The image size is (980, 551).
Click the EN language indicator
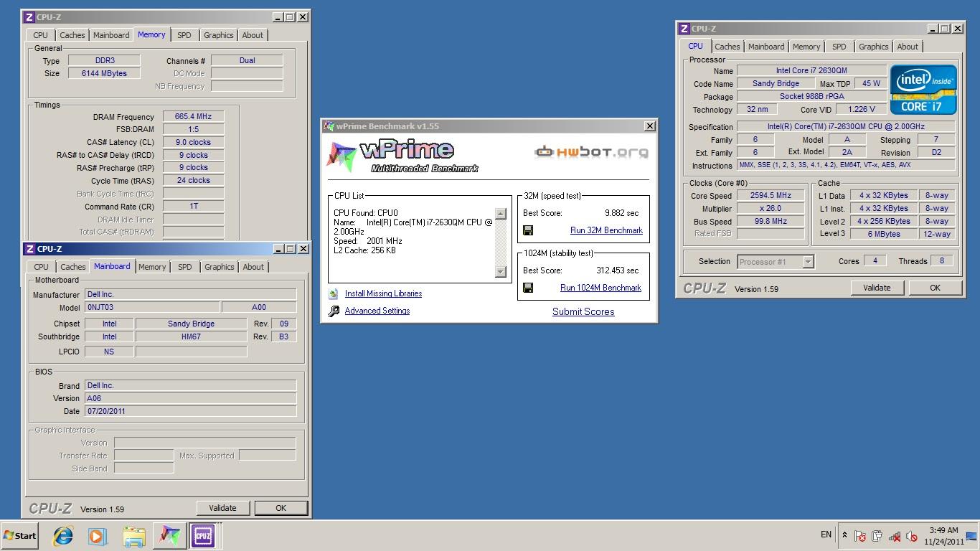(x=826, y=534)
